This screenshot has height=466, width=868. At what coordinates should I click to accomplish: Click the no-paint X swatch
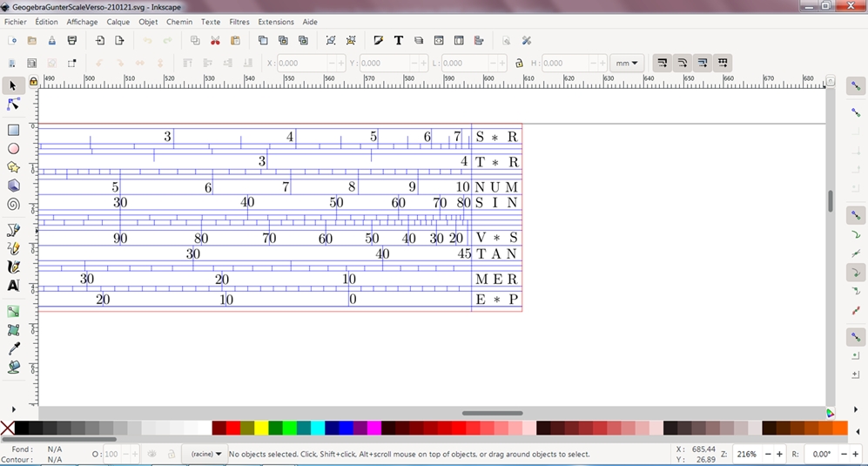(x=8, y=428)
